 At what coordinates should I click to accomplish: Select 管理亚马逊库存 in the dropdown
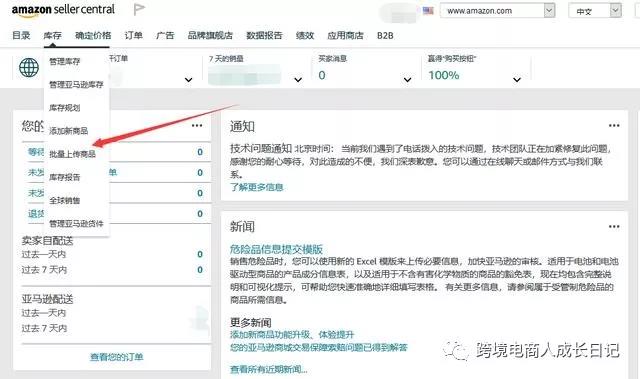[76, 85]
